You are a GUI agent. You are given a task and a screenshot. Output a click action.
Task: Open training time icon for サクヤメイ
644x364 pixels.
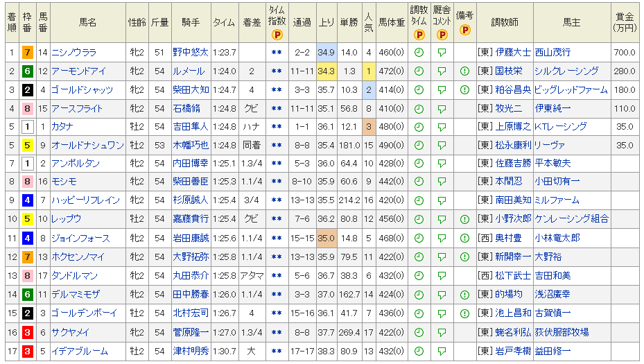[x=419, y=332]
